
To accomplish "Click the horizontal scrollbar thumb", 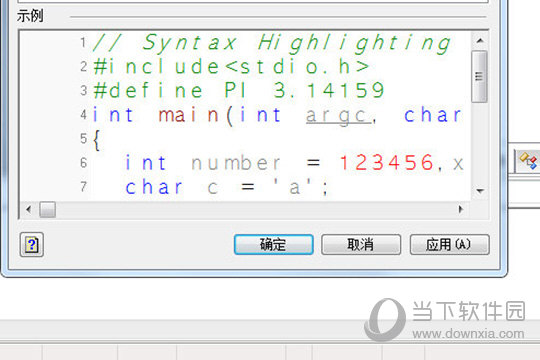I will 48,209.
